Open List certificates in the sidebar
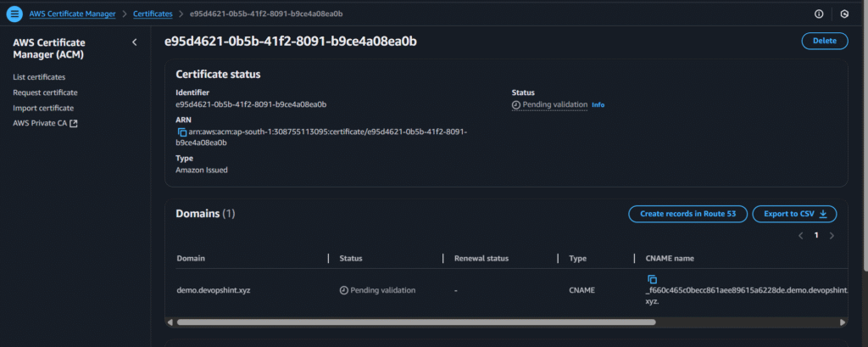The image size is (868, 347). (x=39, y=77)
